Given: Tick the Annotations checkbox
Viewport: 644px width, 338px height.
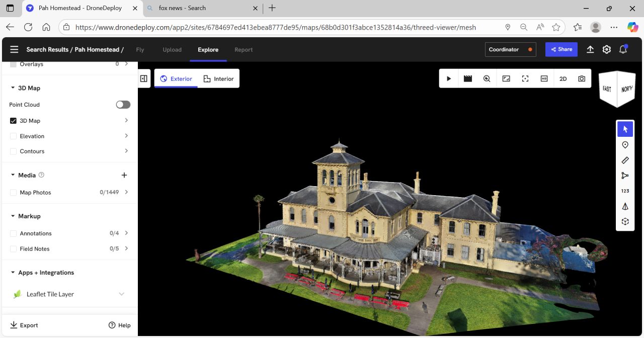Looking at the screenshot, I should point(14,233).
